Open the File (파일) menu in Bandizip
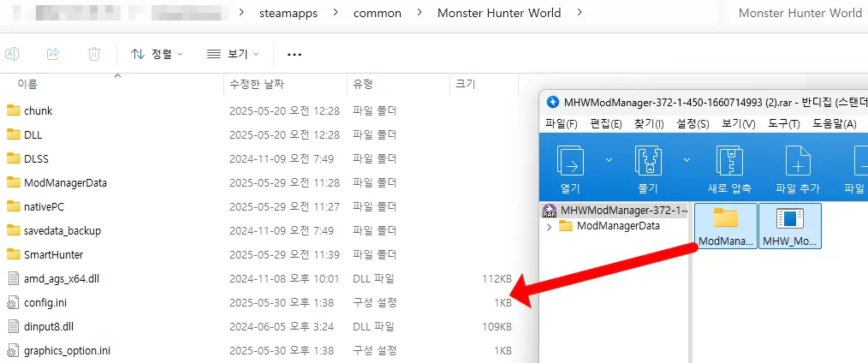The width and height of the screenshot is (868, 363). pos(561,124)
